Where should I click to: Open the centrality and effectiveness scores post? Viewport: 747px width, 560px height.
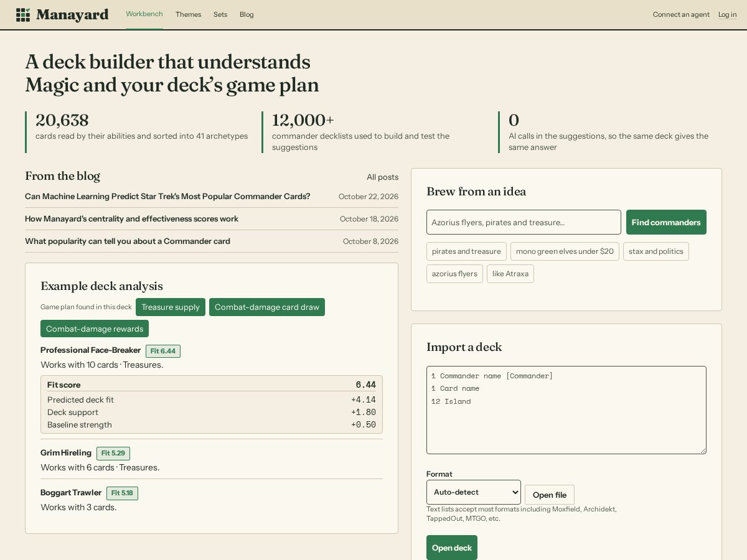(131, 219)
